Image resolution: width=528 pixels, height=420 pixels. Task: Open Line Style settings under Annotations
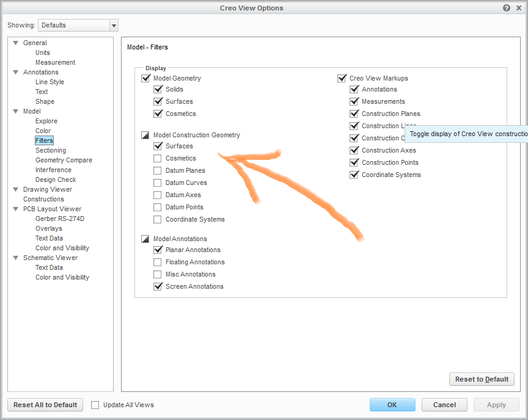pos(50,82)
